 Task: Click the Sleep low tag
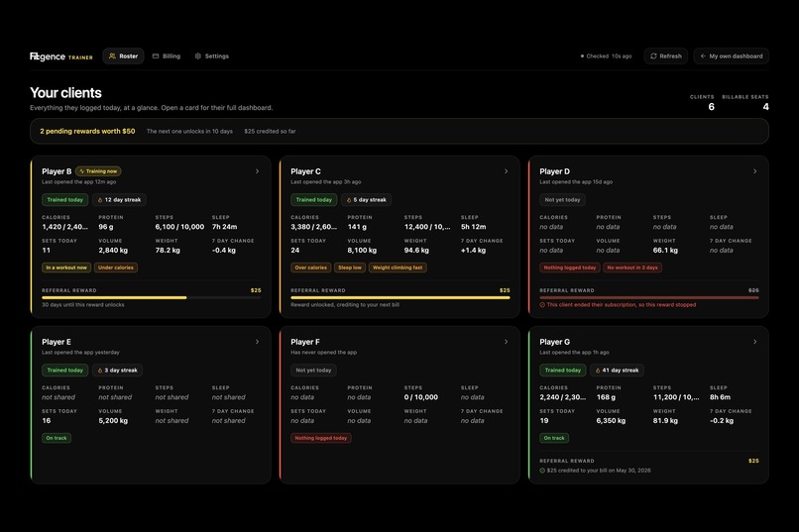tap(350, 267)
